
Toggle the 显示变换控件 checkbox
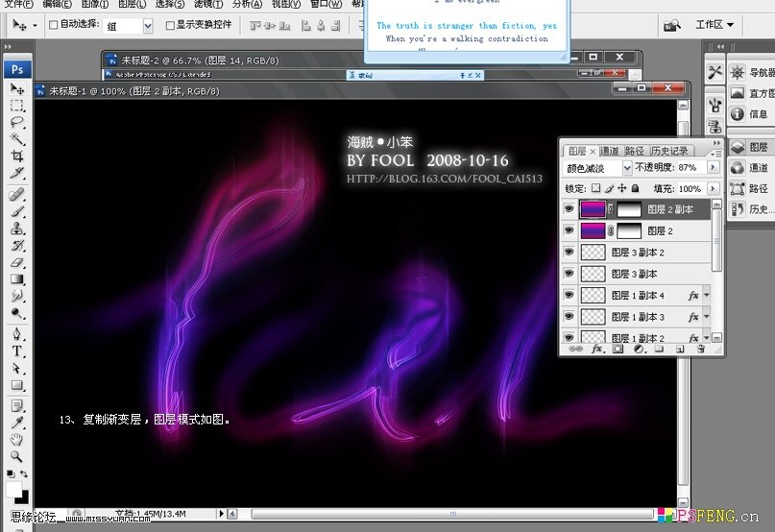pyautogui.click(x=170, y=25)
